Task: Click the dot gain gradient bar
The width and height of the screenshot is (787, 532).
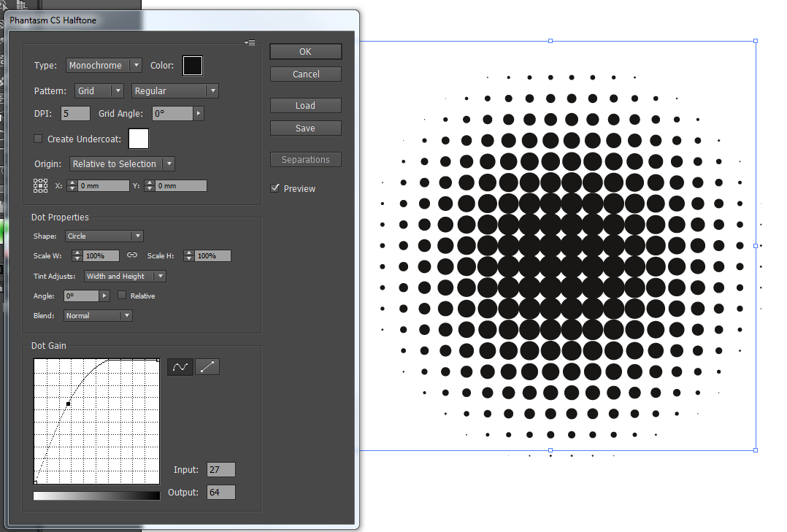Action: [96, 496]
